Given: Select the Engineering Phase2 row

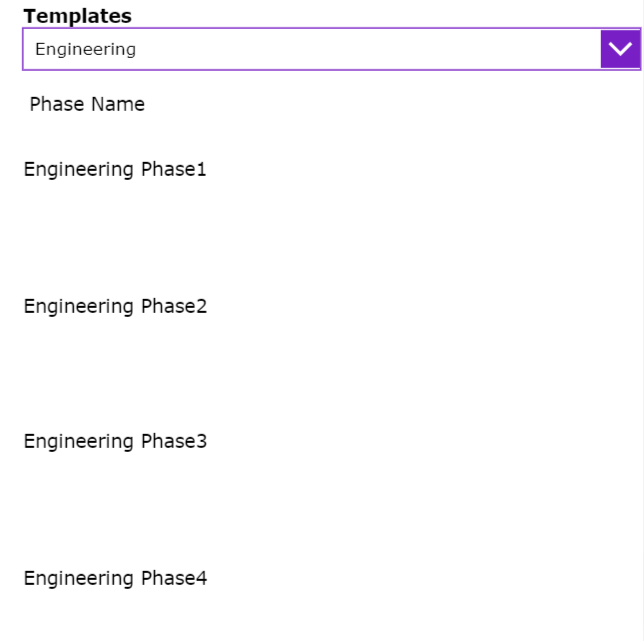Looking at the screenshot, I should (115, 306).
